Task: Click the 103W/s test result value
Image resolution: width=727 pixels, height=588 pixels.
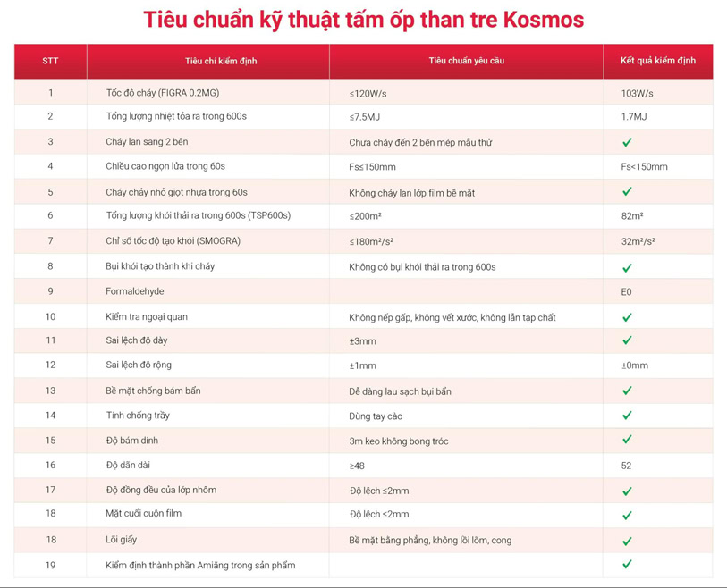Action: click(637, 93)
